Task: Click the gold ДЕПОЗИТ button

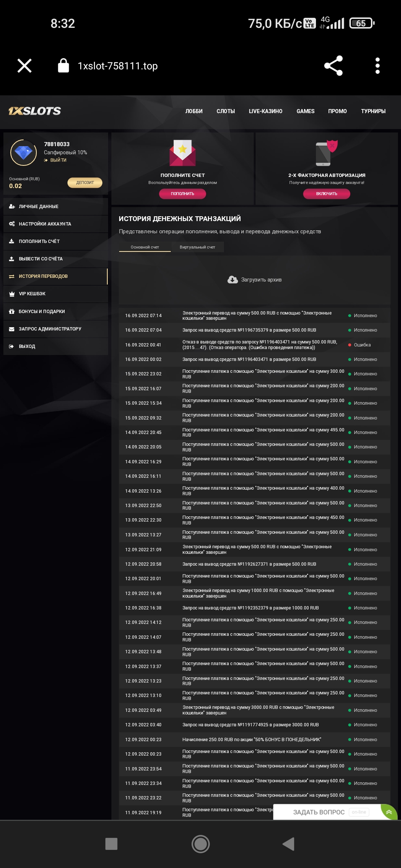Action: [x=85, y=183]
